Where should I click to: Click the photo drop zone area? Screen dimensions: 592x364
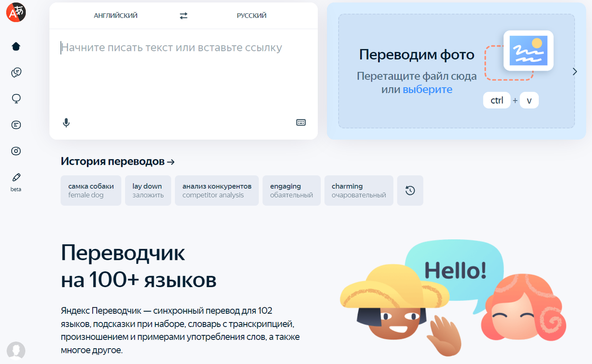[x=456, y=71]
